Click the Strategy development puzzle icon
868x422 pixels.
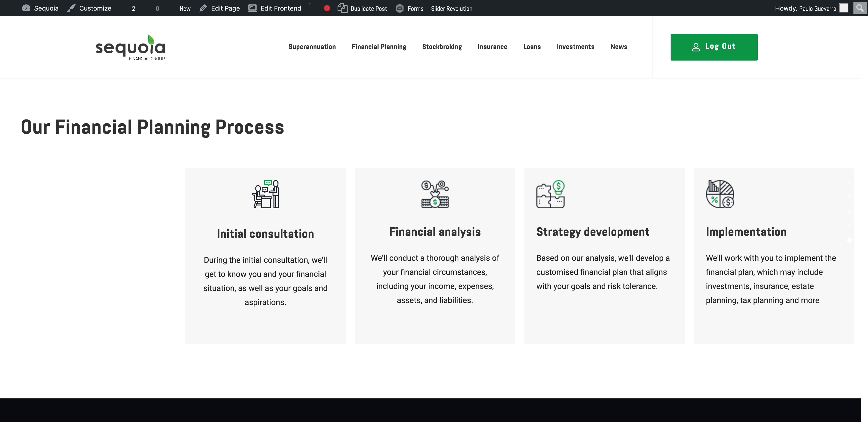click(550, 194)
